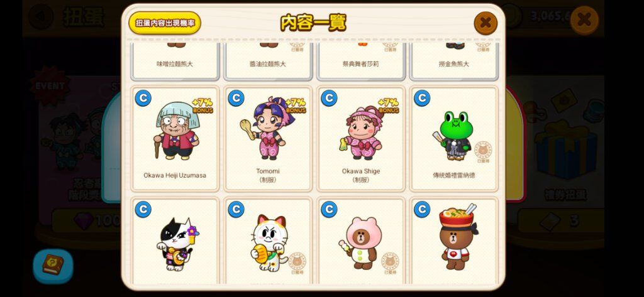Select the Okawa Heiji Uzumasa character card
The height and width of the screenshot is (297, 644).
175,139
